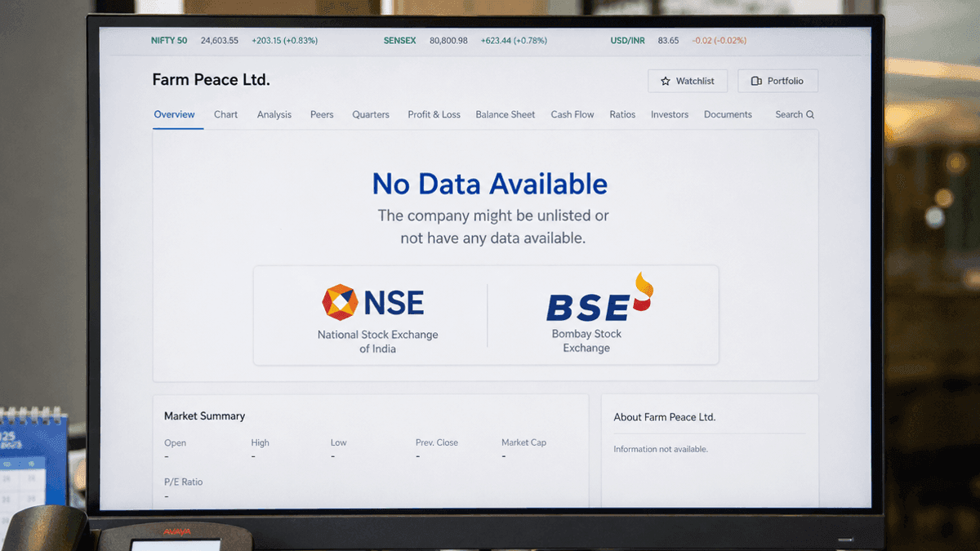This screenshot has width=980, height=551.
Task: Go to the Documents tab
Action: [x=728, y=114]
